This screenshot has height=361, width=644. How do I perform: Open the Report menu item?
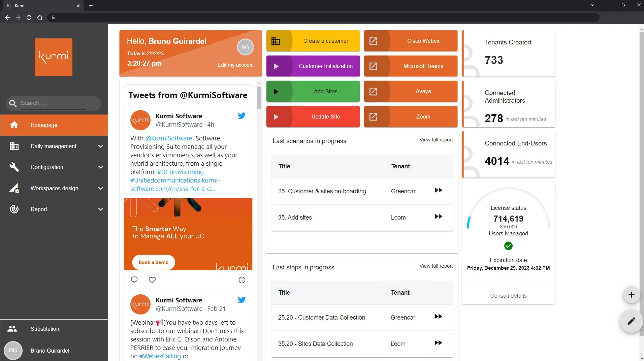click(54, 209)
